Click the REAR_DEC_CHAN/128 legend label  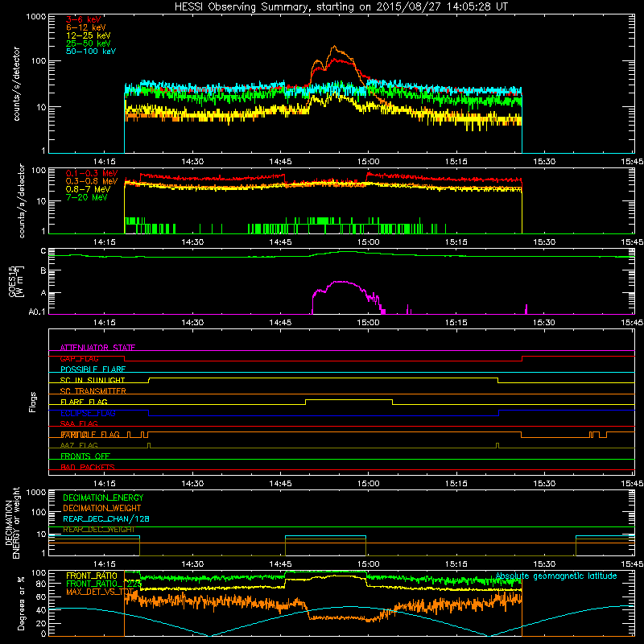(106, 519)
